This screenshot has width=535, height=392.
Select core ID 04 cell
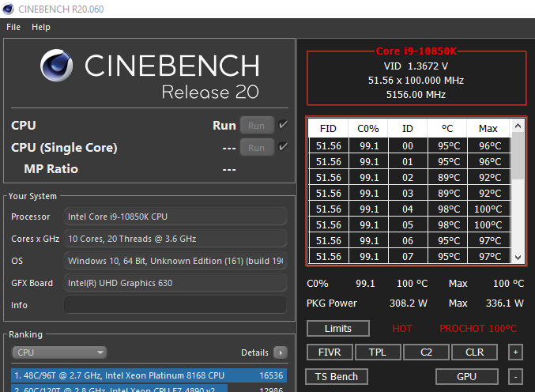click(x=408, y=209)
